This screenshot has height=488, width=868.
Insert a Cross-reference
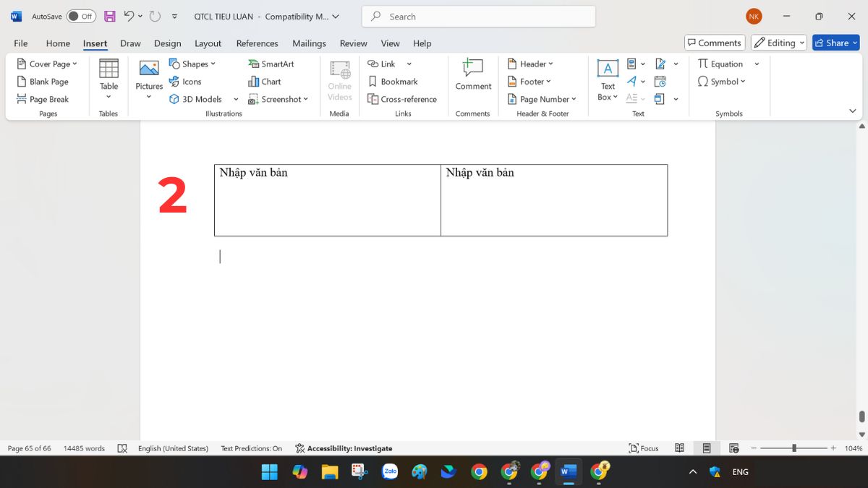coord(402,99)
